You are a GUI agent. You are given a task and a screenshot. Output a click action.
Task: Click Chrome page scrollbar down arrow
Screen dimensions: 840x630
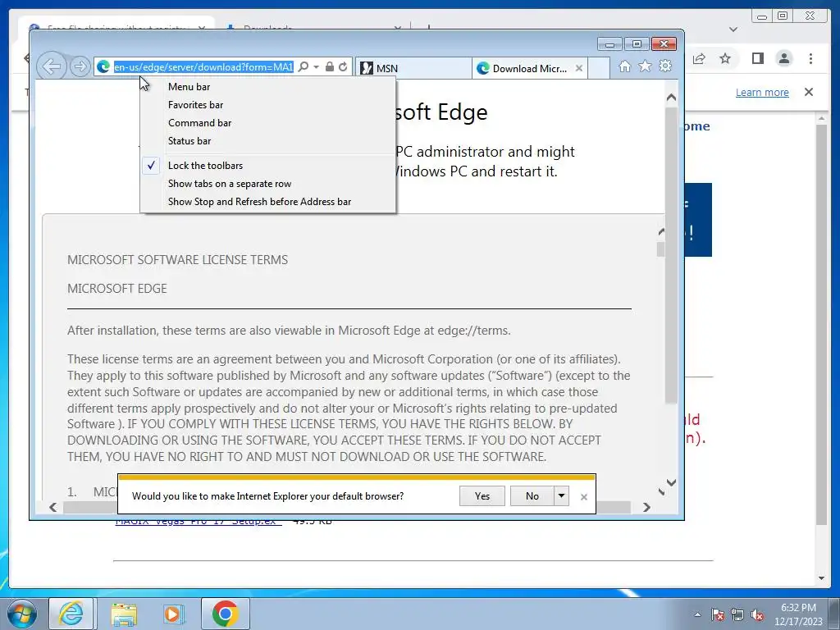pyautogui.click(x=822, y=578)
